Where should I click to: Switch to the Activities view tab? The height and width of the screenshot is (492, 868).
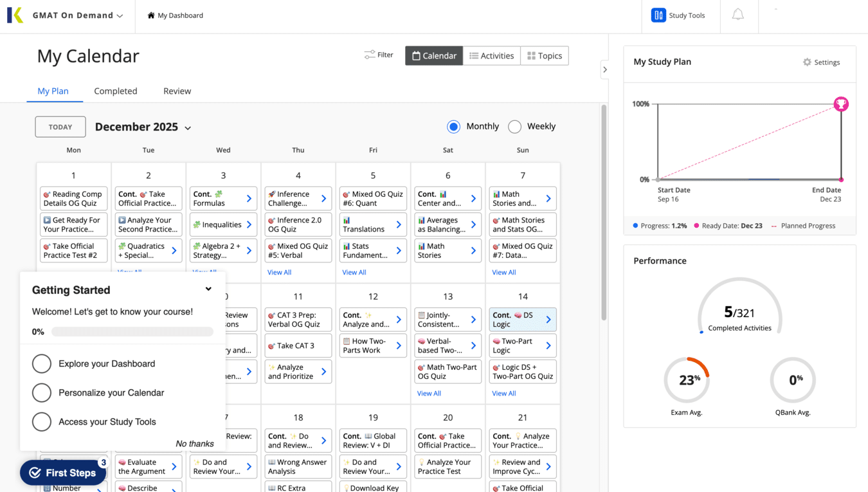click(x=492, y=56)
